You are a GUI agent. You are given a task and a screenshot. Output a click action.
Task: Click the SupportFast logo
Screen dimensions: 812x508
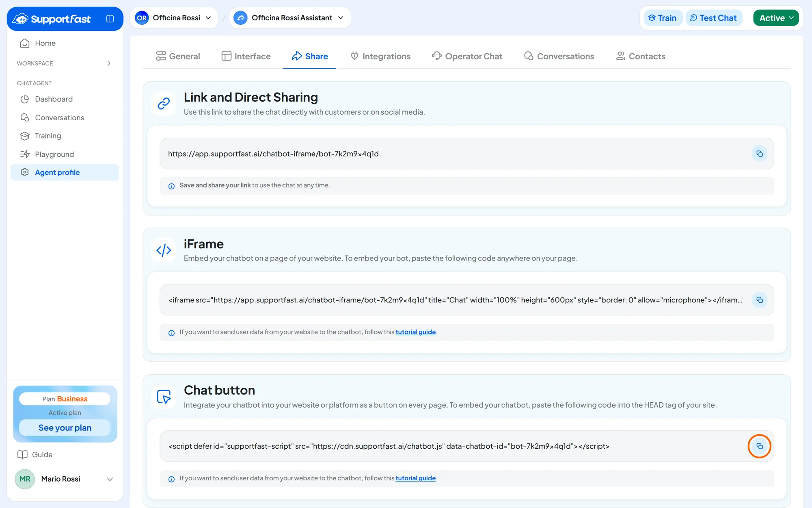52,19
